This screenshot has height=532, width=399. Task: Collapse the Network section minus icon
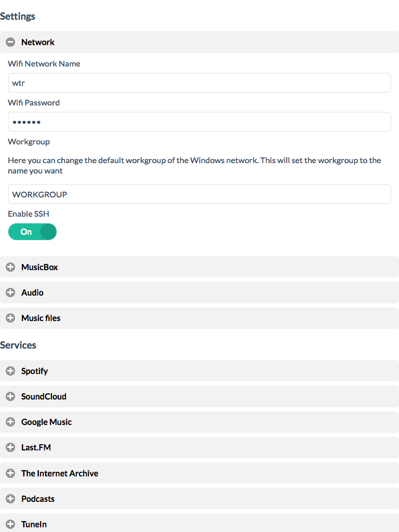pos(10,42)
